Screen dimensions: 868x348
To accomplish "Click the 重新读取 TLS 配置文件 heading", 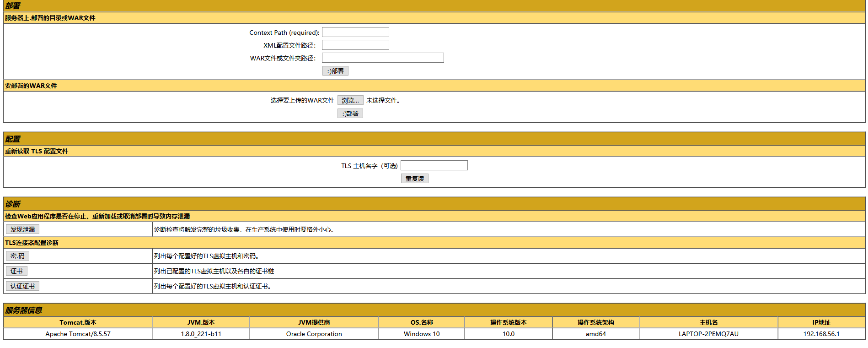I will (x=37, y=151).
